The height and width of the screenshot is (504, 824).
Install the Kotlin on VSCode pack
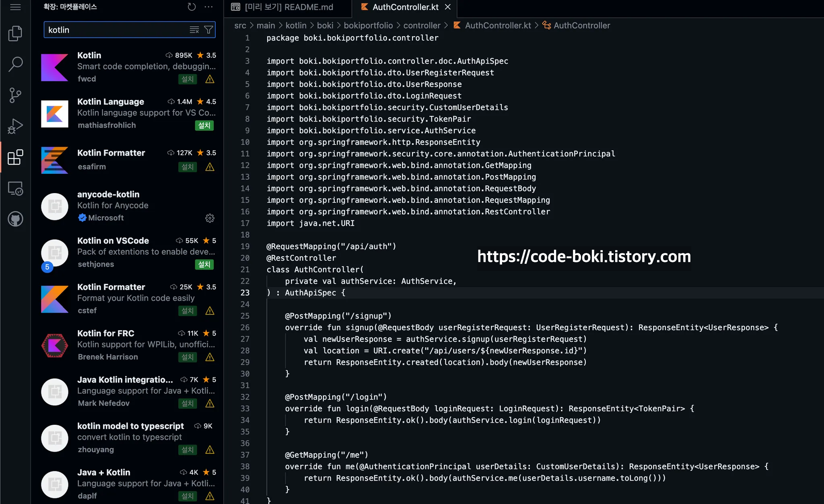[204, 264]
